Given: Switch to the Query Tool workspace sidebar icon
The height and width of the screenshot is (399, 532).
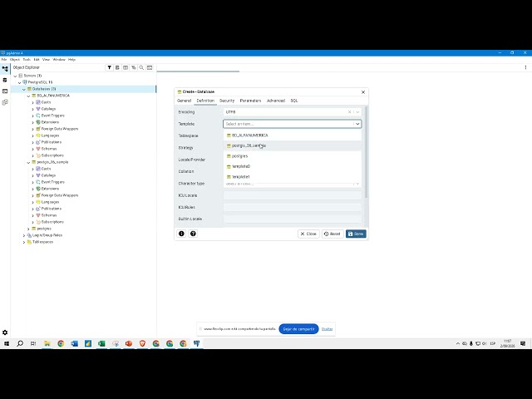Looking at the screenshot, I should coord(5,80).
